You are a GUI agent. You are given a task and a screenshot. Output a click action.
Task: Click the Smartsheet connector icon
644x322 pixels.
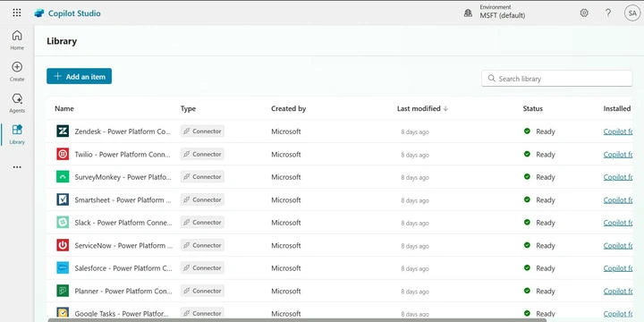point(63,199)
